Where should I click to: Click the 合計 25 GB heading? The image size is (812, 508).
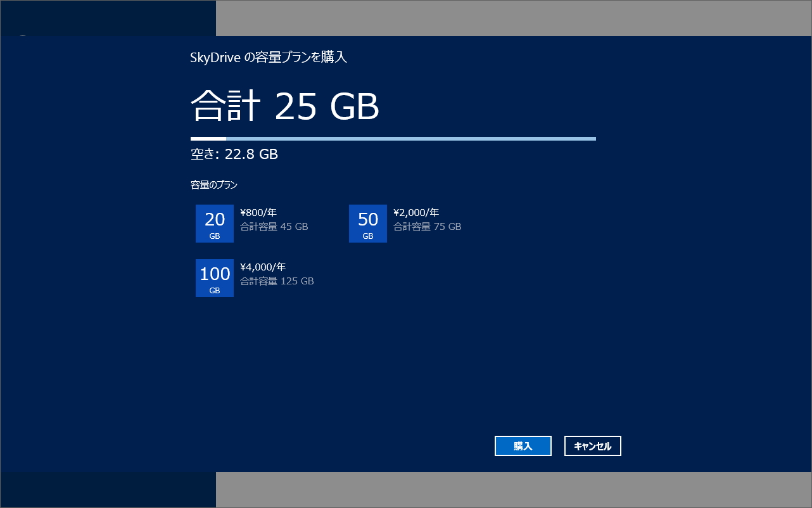pyautogui.click(x=285, y=106)
